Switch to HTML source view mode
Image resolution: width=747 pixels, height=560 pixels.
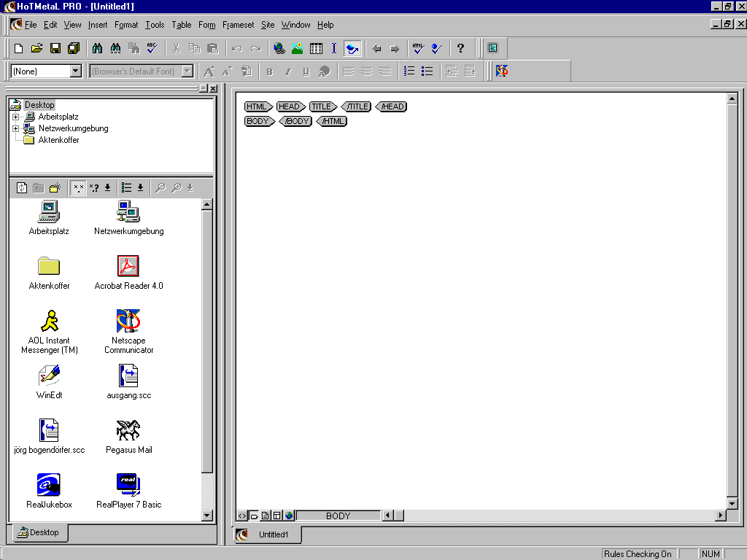[x=242, y=516]
